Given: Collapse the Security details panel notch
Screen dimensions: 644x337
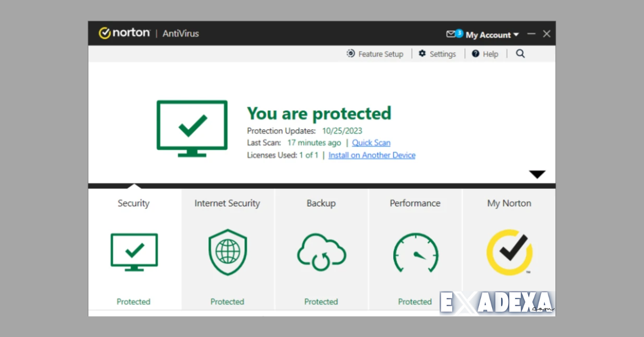Looking at the screenshot, I should click(134, 186).
